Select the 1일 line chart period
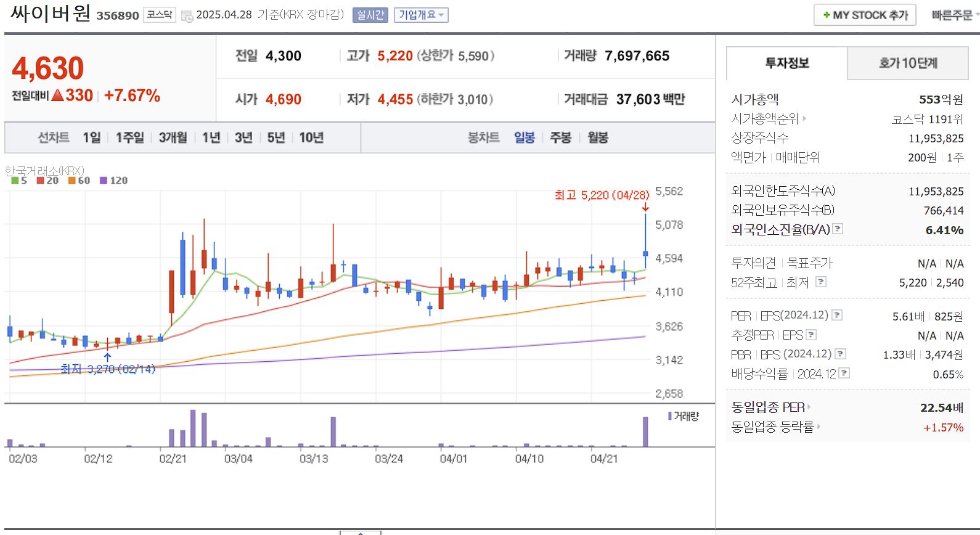The image size is (980, 535). (x=92, y=137)
